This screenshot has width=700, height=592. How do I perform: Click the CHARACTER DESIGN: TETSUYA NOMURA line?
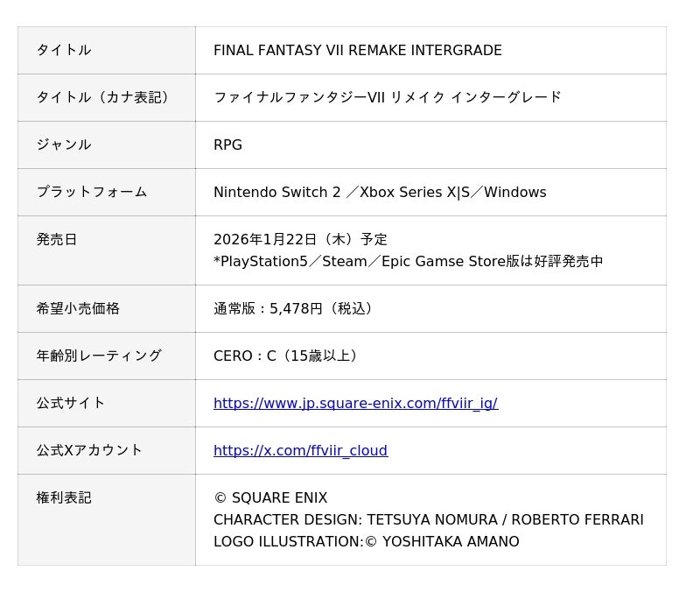point(428,520)
